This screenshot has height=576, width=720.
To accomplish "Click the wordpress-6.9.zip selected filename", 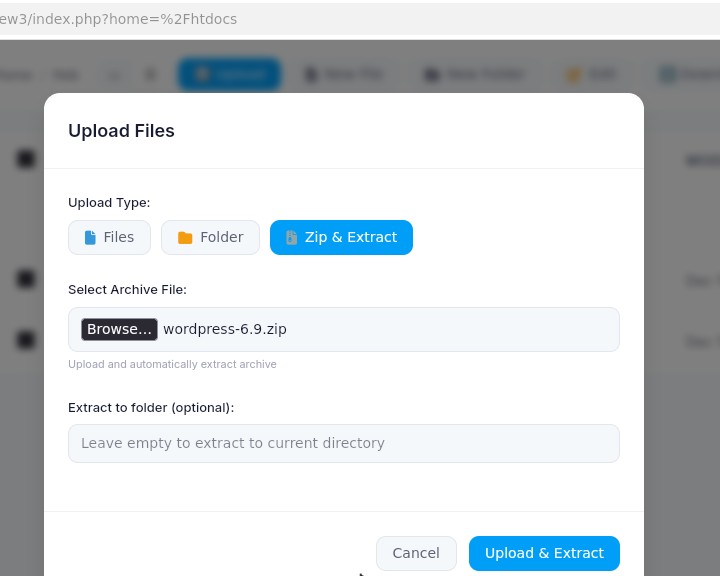I will 225,329.
